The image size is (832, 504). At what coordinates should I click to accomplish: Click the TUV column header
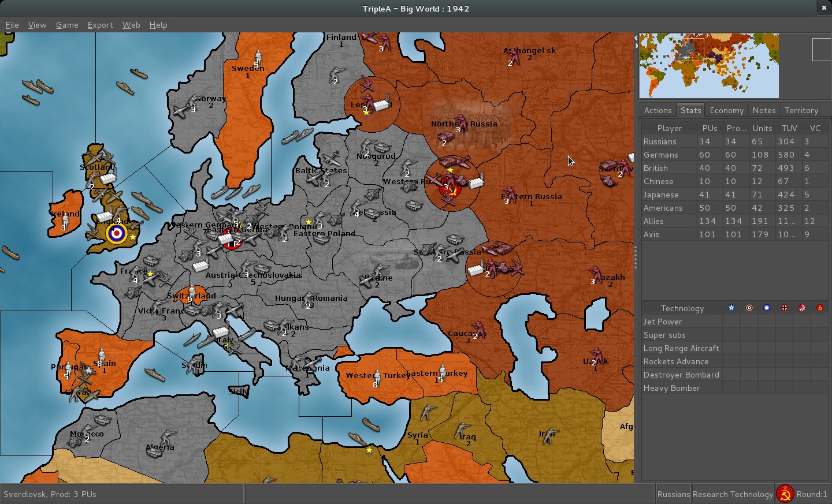tap(789, 128)
